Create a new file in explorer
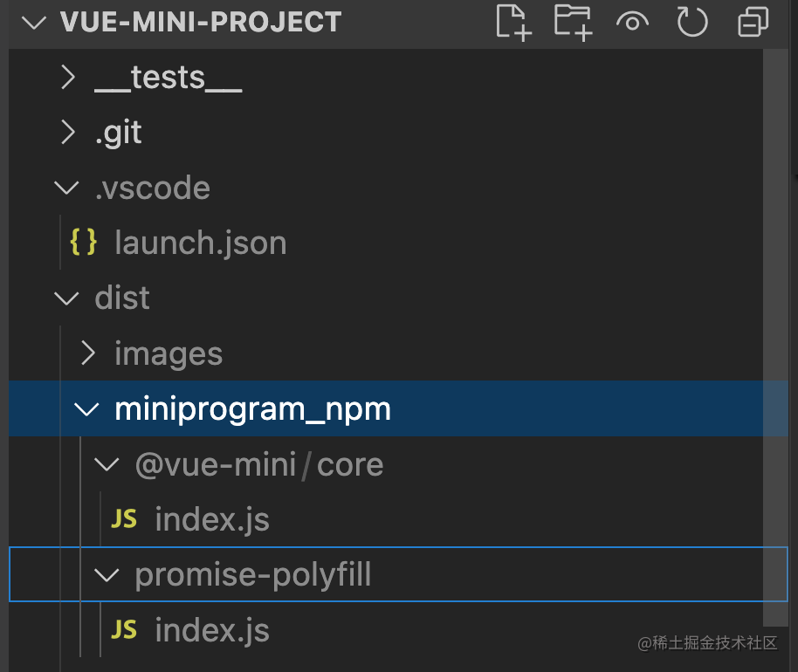The width and height of the screenshot is (798, 672). pos(513,23)
